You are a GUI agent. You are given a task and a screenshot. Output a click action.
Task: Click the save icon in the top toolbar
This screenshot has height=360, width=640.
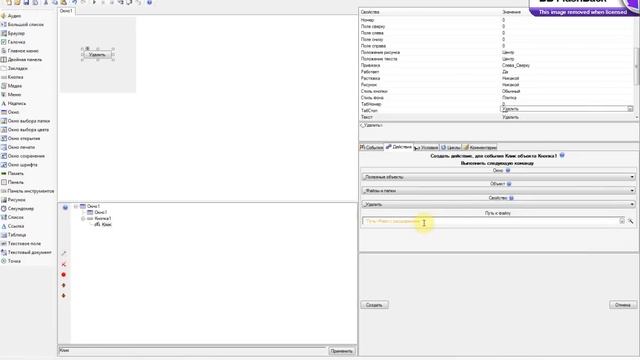point(26,2)
